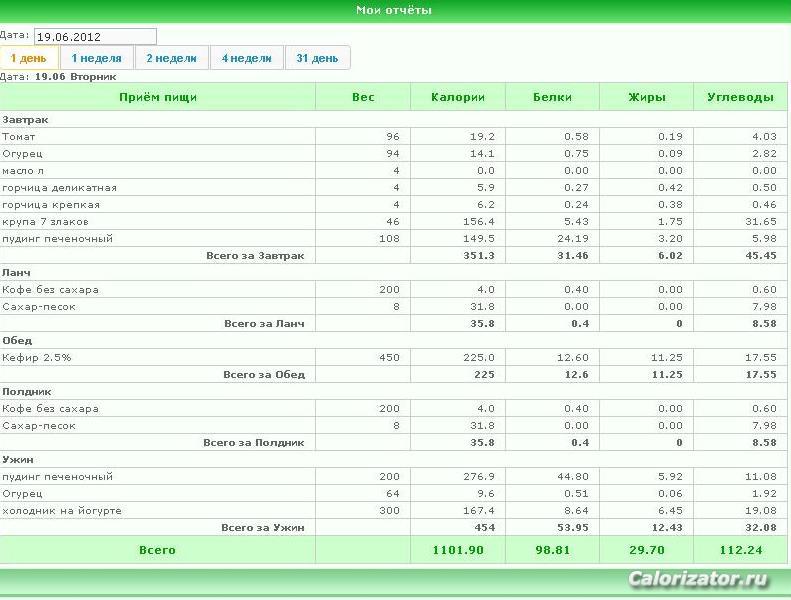Click the "Жиры" column header

(x=647, y=97)
